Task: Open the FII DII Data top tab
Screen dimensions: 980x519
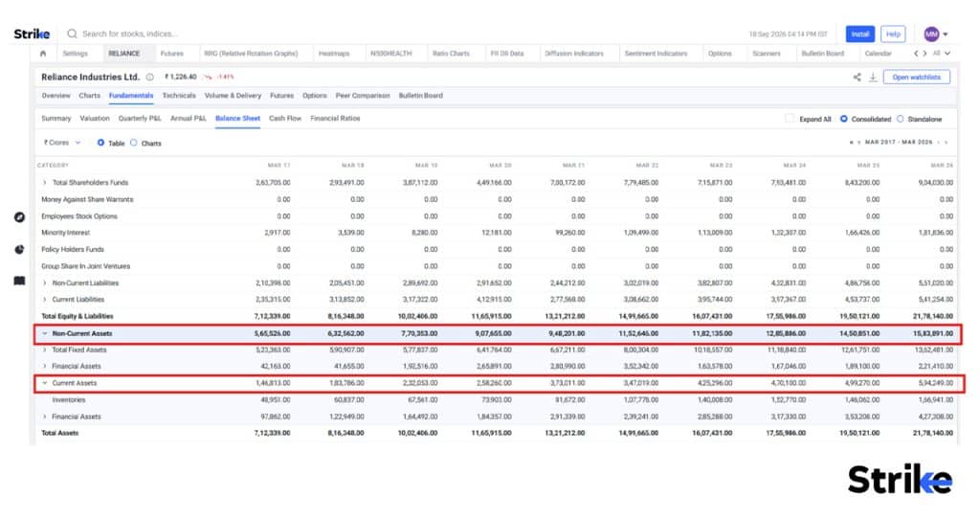Action: point(507,54)
